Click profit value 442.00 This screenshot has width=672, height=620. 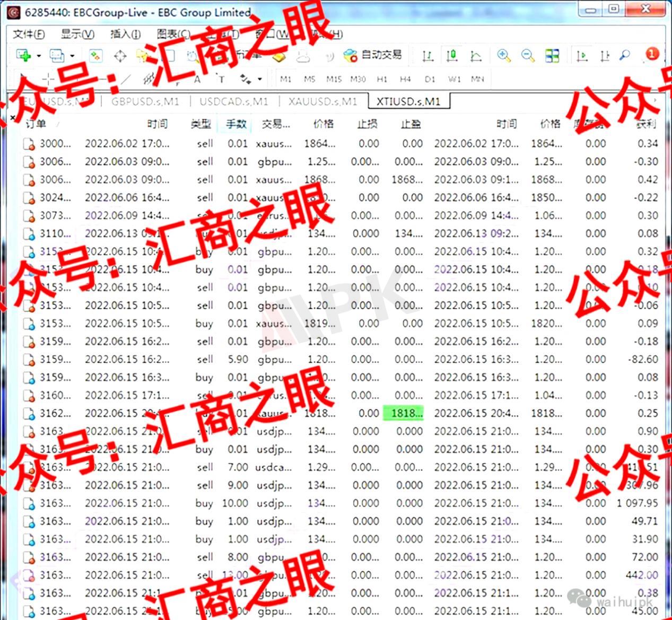(x=642, y=575)
